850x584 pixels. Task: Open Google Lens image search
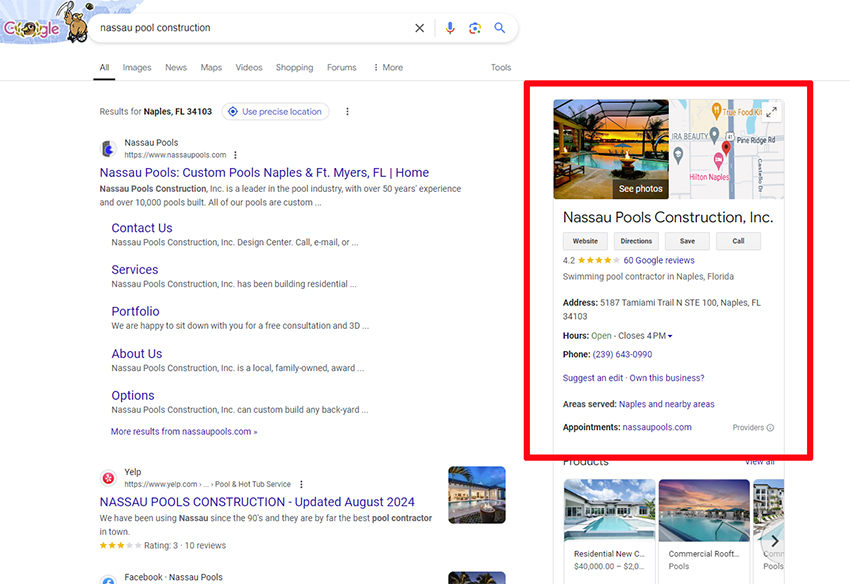475,28
